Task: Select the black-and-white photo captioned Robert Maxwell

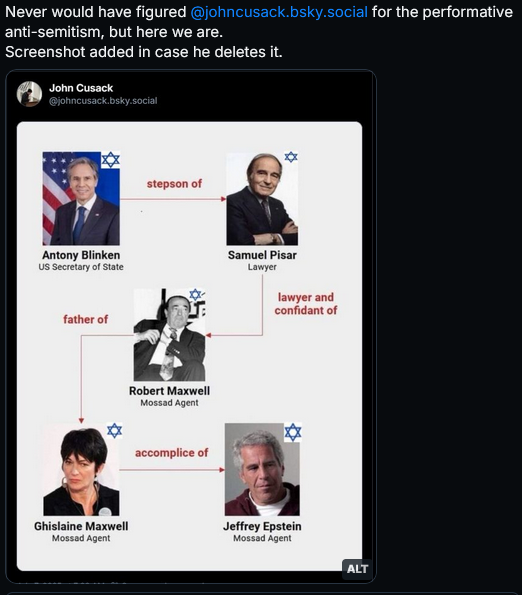Action: [170, 335]
